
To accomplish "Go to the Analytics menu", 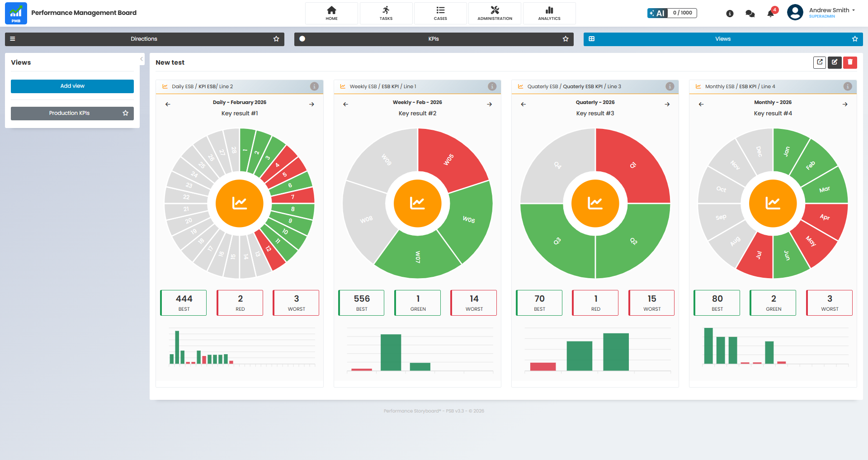I will coord(549,13).
